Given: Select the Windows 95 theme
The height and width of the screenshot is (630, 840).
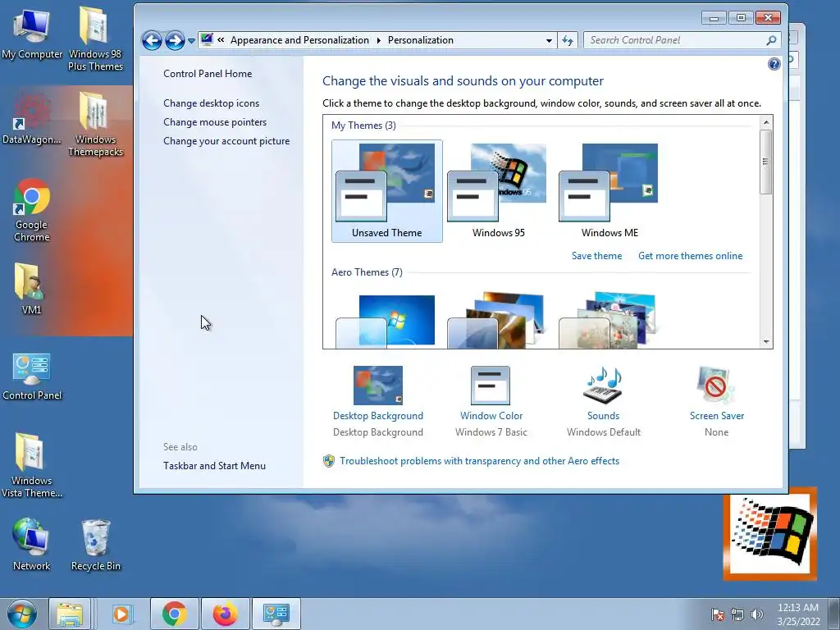Looking at the screenshot, I should [498, 191].
